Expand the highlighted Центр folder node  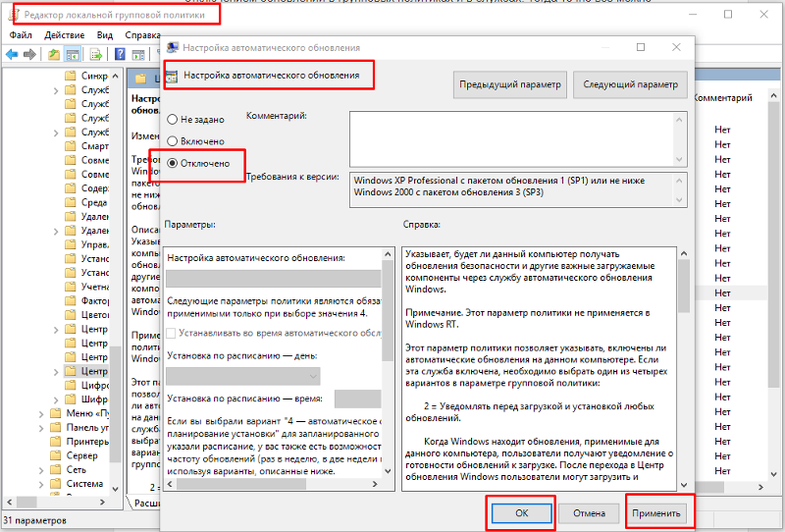[56, 372]
